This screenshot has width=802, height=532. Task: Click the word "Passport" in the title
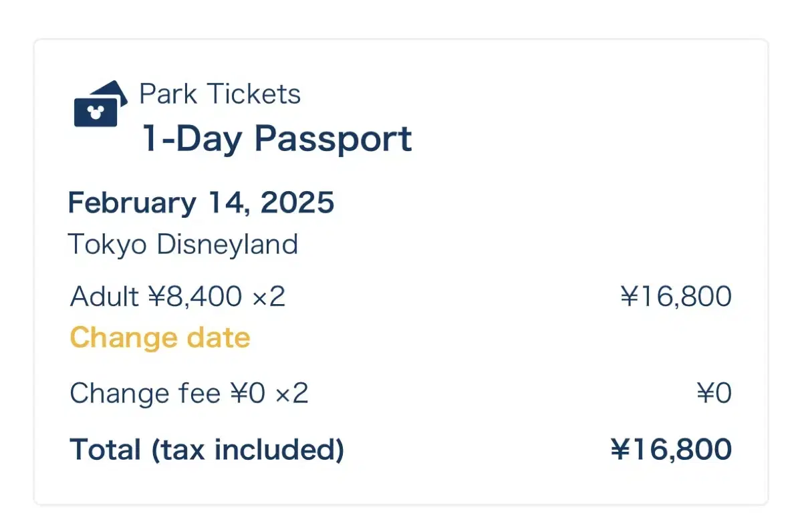coord(333,139)
